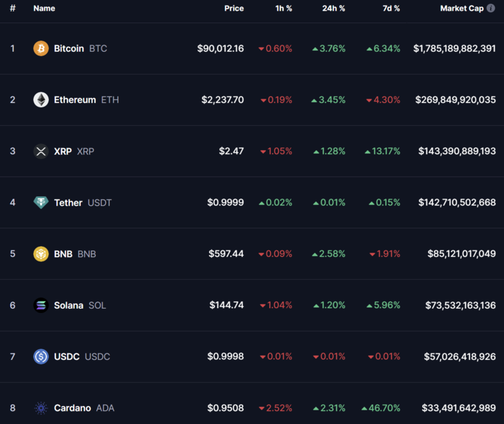This screenshot has height=424, width=504.
Task: Sort table by Name column header
Action: click(x=44, y=9)
